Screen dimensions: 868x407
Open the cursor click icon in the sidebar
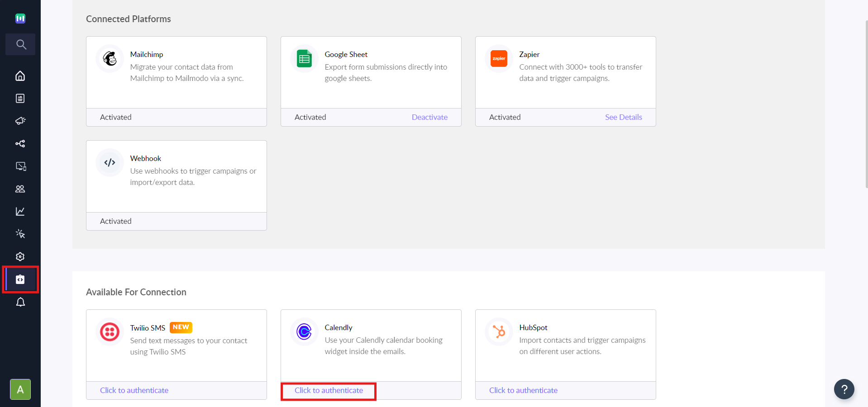pos(20,234)
